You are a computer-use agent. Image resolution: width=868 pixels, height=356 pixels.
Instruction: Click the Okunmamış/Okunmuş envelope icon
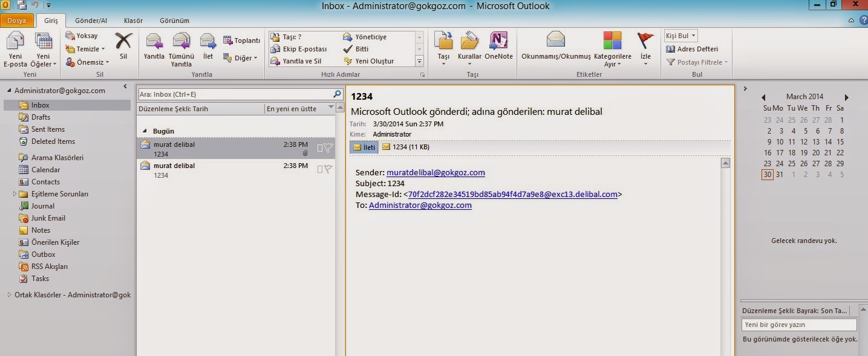(555, 41)
